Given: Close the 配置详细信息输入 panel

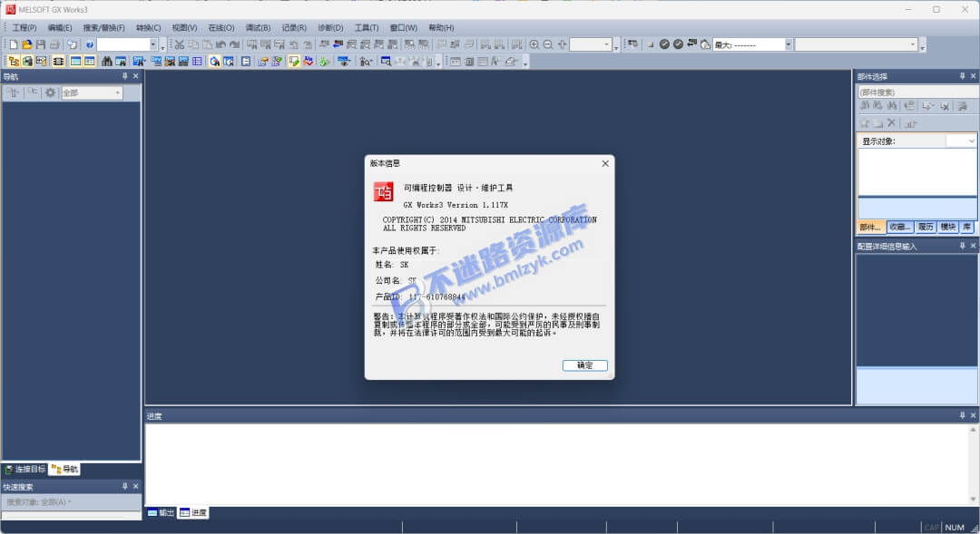Looking at the screenshot, I should (973, 246).
